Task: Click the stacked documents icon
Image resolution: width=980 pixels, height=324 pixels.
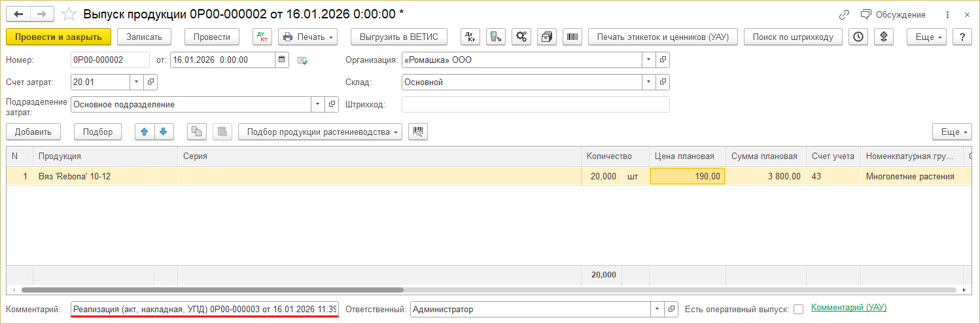Action: coord(547,37)
